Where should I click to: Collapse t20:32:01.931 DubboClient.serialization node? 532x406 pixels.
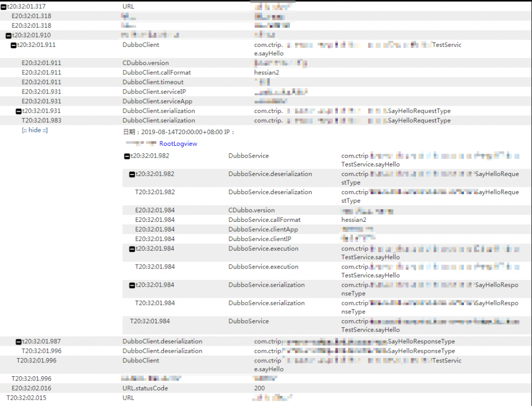pos(19,111)
